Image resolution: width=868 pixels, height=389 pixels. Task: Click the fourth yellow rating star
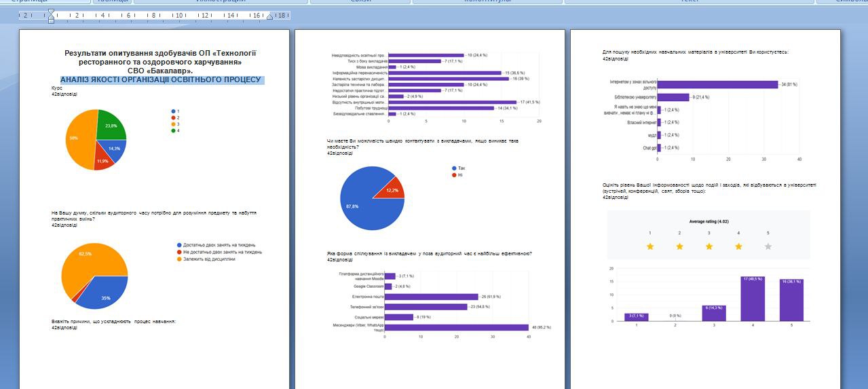pyautogui.click(x=738, y=246)
